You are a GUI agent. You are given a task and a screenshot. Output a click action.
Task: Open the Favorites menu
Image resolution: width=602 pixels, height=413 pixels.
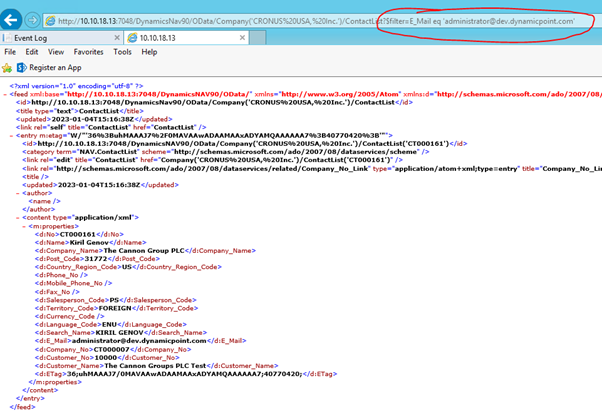88,52
